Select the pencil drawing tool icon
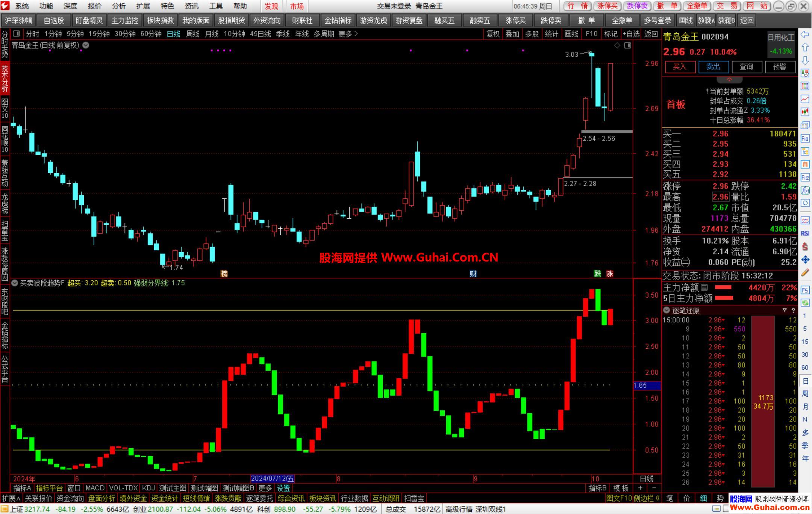 coord(805,273)
